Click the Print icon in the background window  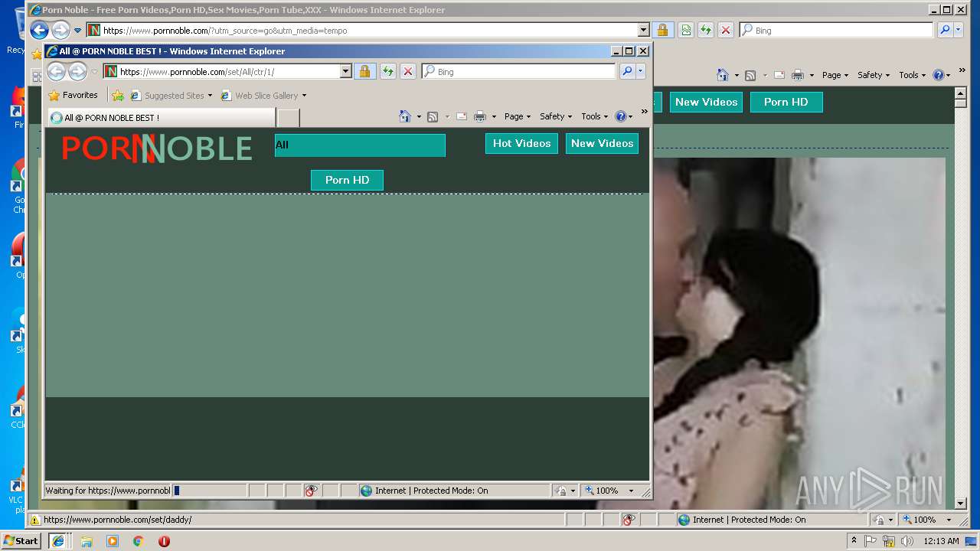[798, 75]
